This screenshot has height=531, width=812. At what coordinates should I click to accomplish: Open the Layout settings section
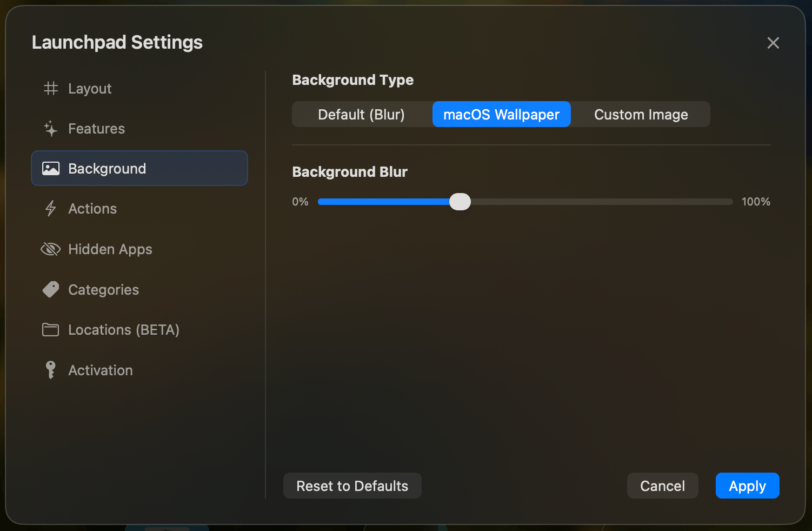(90, 88)
